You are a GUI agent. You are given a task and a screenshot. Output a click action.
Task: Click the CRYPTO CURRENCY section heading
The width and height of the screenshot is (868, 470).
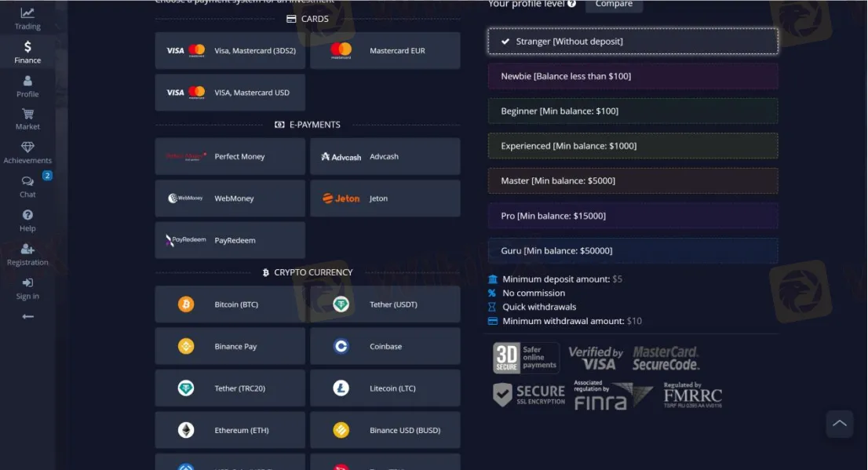(x=307, y=272)
